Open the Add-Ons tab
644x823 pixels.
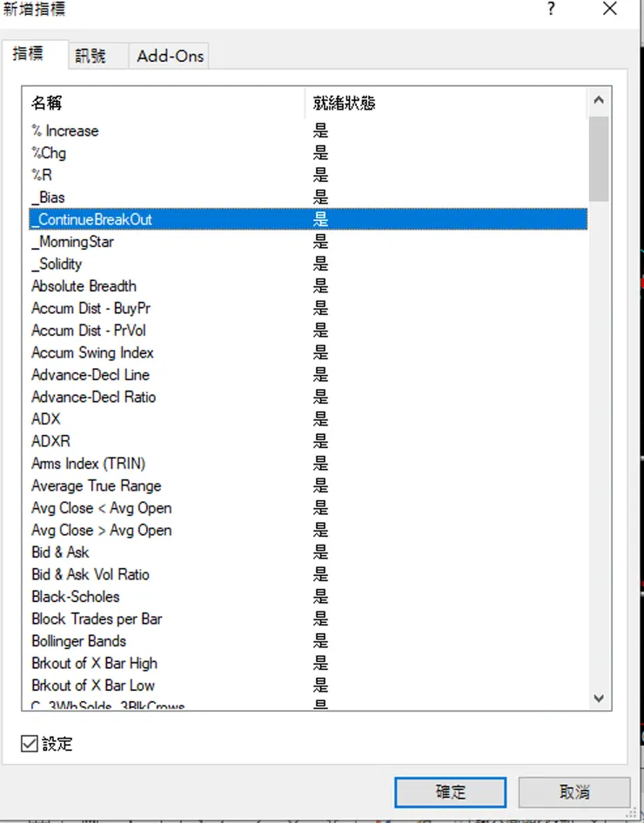[170, 56]
